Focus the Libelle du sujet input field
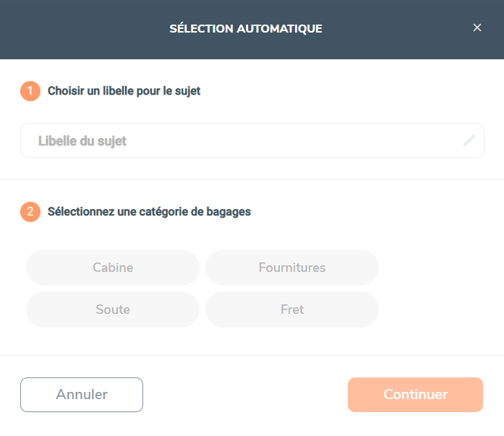Viewport: 504px width, 436px height. click(x=252, y=140)
